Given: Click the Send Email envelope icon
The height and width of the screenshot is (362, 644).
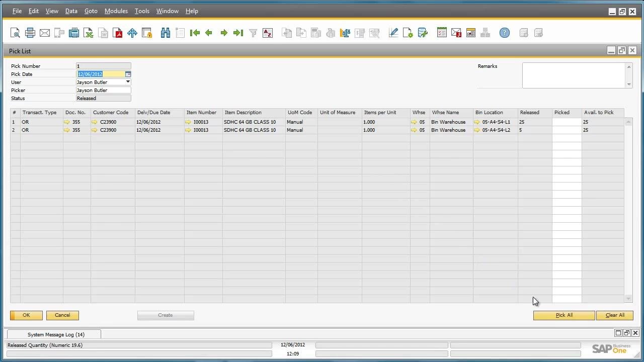Looking at the screenshot, I should click(x=45, y=33).
